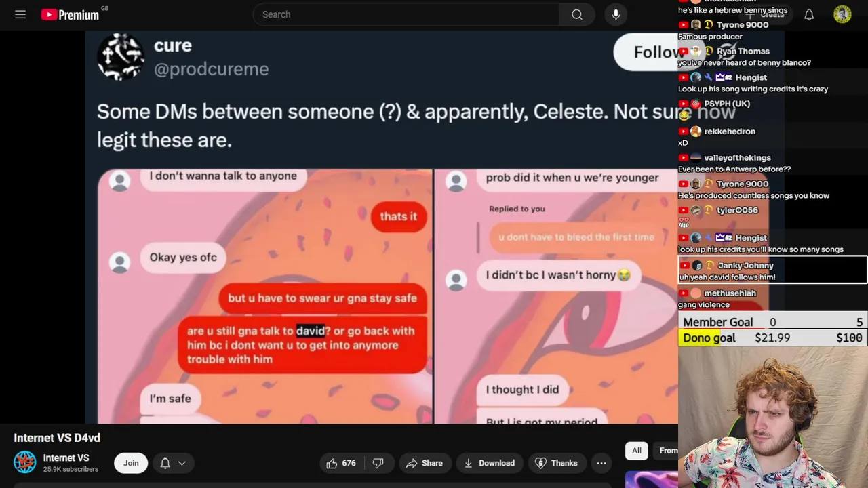Send a Thanks to the creator
This screenshot has width=868, height=488.
click(x=556, y=463)
